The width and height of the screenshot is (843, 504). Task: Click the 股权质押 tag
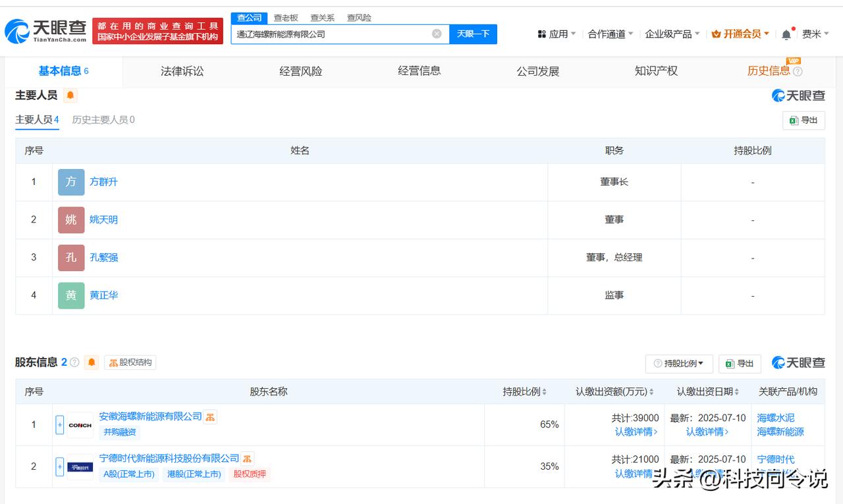250,474
